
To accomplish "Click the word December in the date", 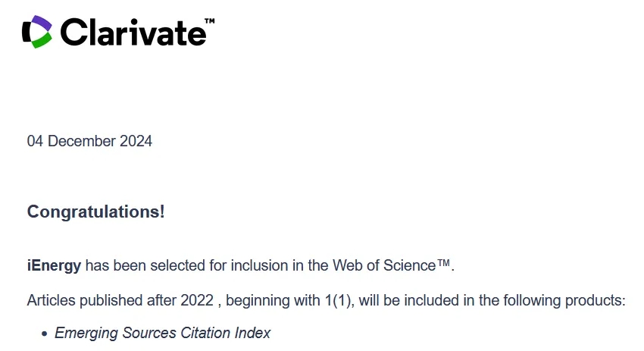I will pyautogui.click(x=82, y=141).
